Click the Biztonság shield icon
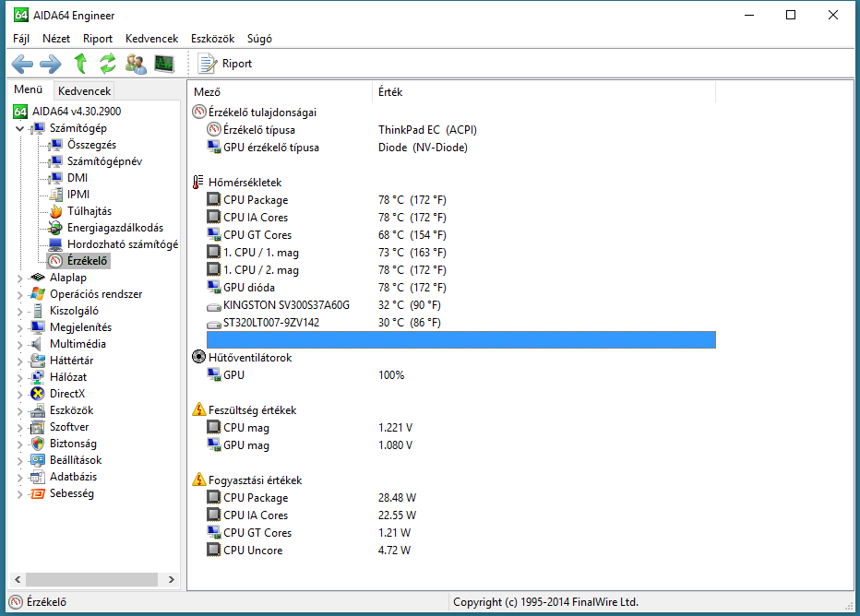 coord(38,444)
